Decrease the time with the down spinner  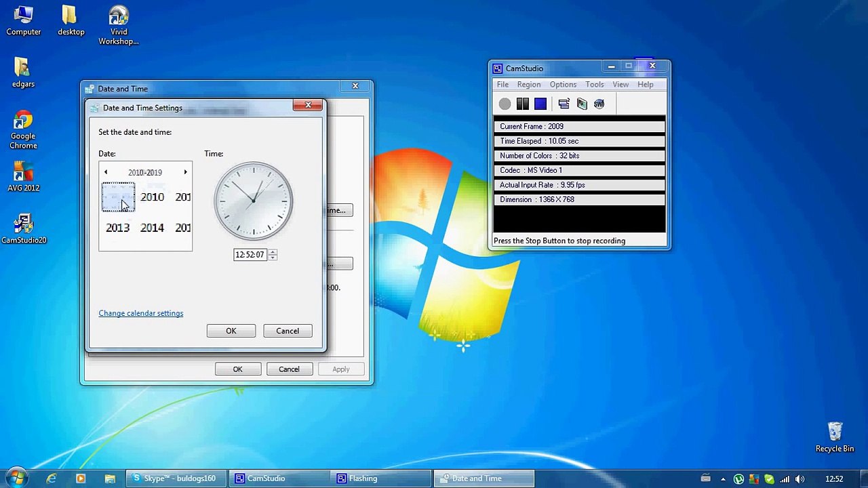(273, 258)
